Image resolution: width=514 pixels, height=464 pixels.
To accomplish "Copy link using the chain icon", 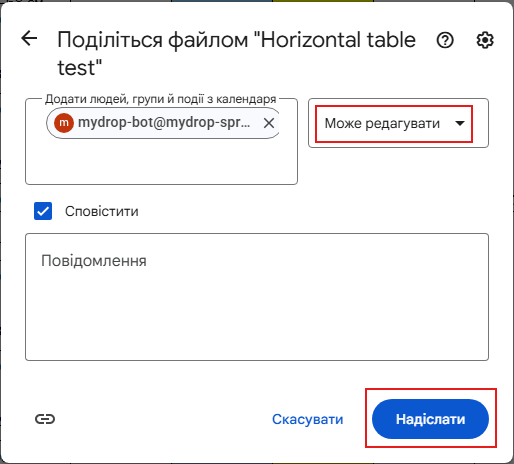I will click(x=45, y=419).
